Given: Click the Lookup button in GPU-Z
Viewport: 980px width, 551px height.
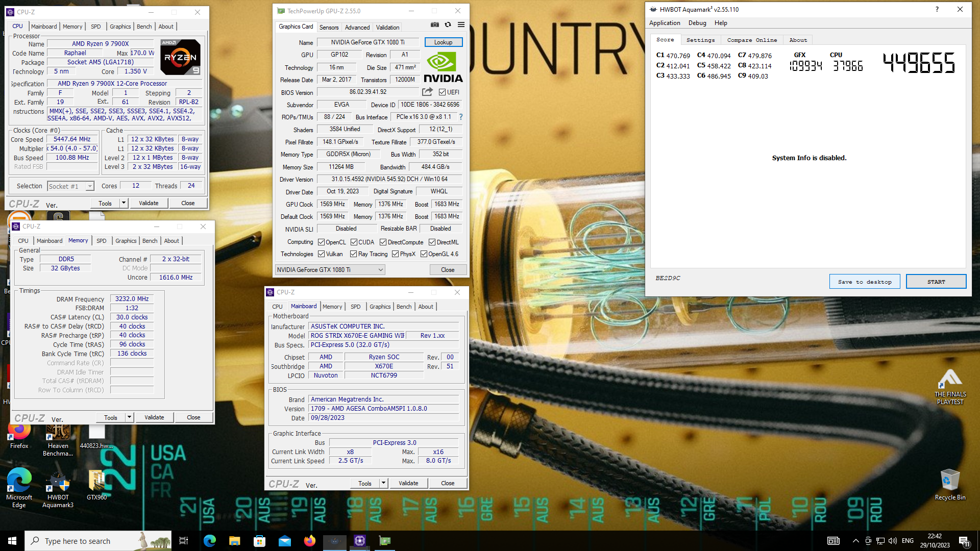Looking at the screenshot, I should coord(443,42).
